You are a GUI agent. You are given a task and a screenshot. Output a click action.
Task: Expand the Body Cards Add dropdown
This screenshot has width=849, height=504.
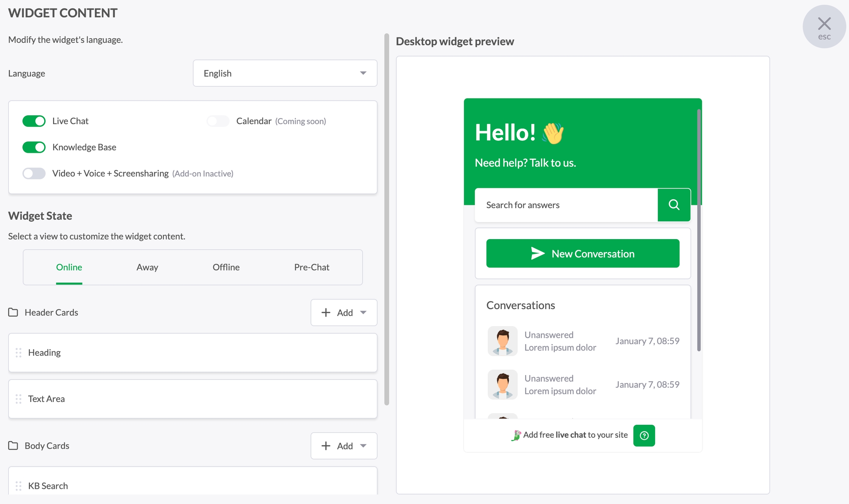click(343, 446)
